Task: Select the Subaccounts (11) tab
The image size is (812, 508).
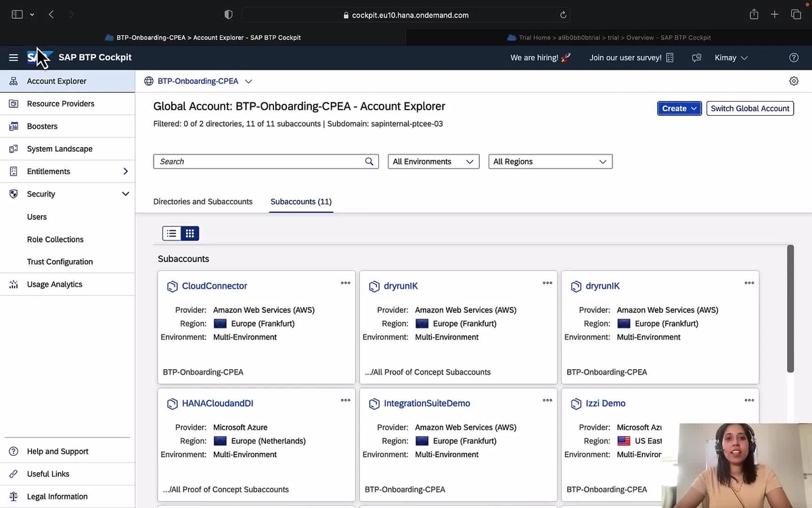Action: (301, 201)
